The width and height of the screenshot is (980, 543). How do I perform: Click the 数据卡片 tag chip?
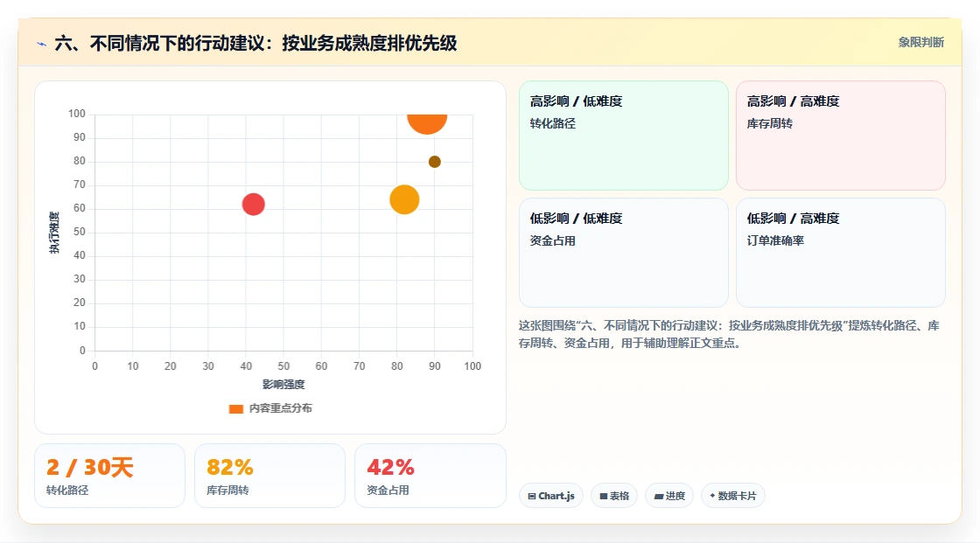point(732,496)
